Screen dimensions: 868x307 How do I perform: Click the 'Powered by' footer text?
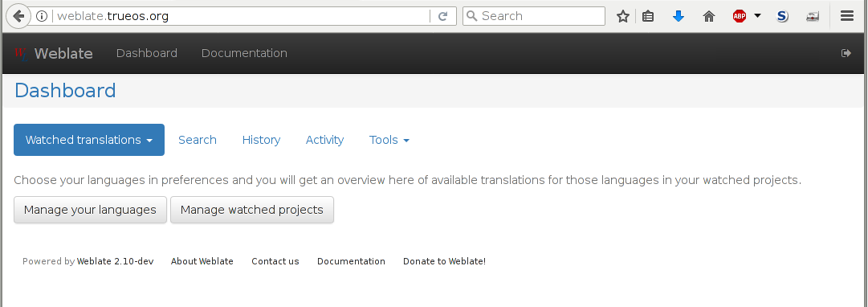point(49,261)
